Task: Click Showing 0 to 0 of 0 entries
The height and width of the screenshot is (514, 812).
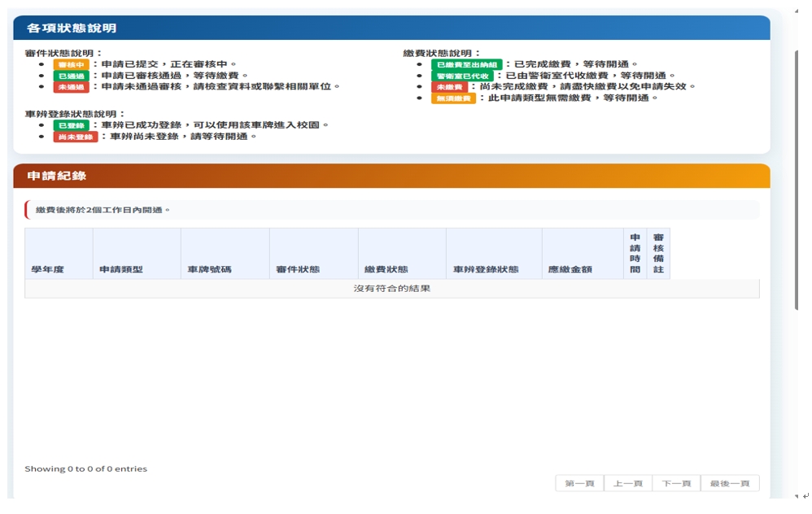Action: click(x=86, y=469)
